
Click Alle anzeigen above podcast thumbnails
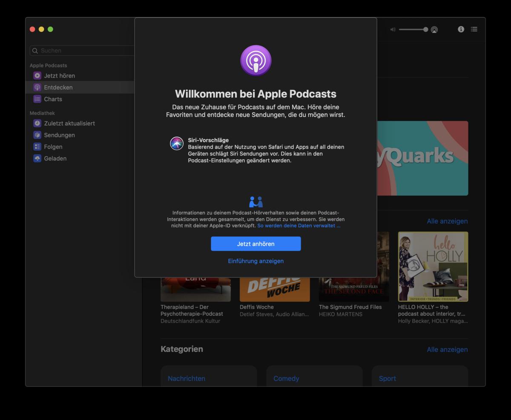click(x=447, y=221)
